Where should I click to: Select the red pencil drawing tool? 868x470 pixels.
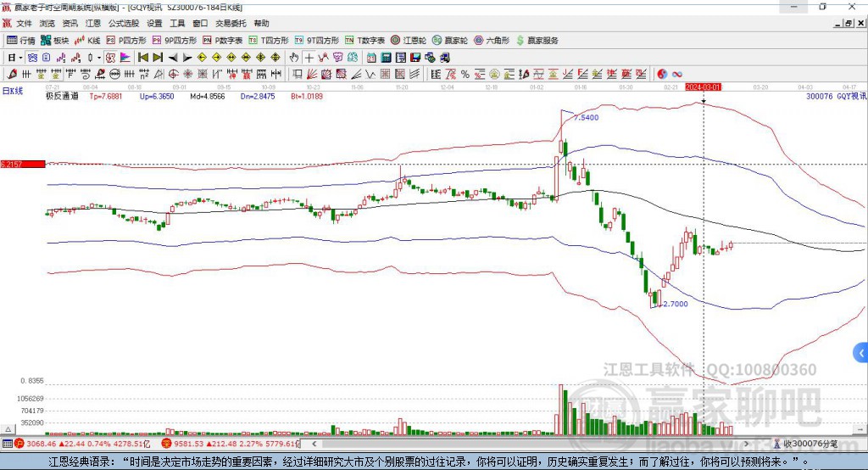[12, 75]
